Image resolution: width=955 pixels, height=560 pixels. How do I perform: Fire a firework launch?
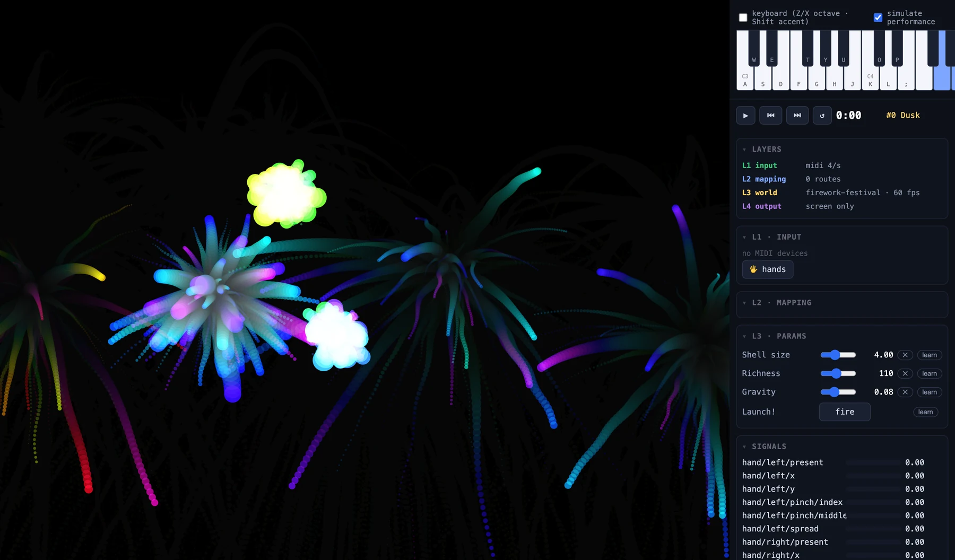[845, 412]
